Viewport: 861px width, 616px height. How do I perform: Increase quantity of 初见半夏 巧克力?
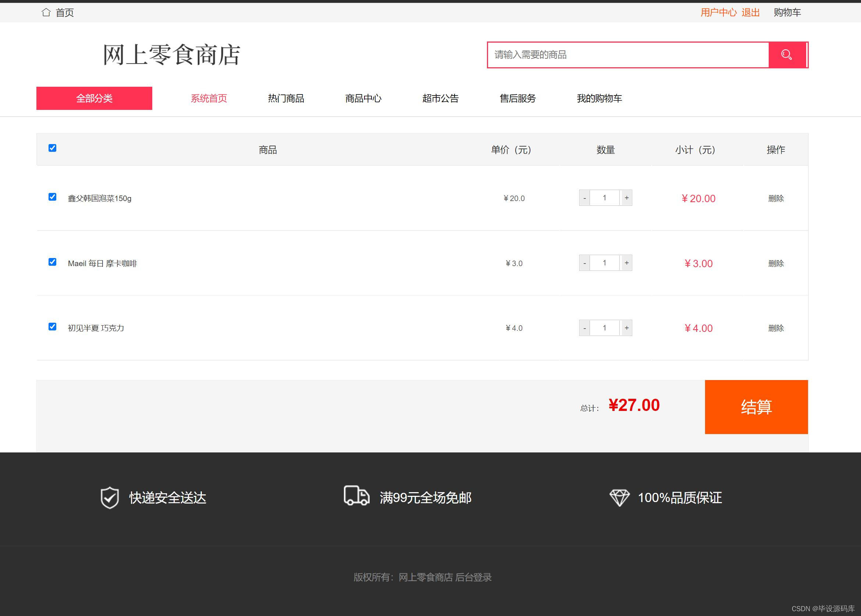click(x=626, y=328)
